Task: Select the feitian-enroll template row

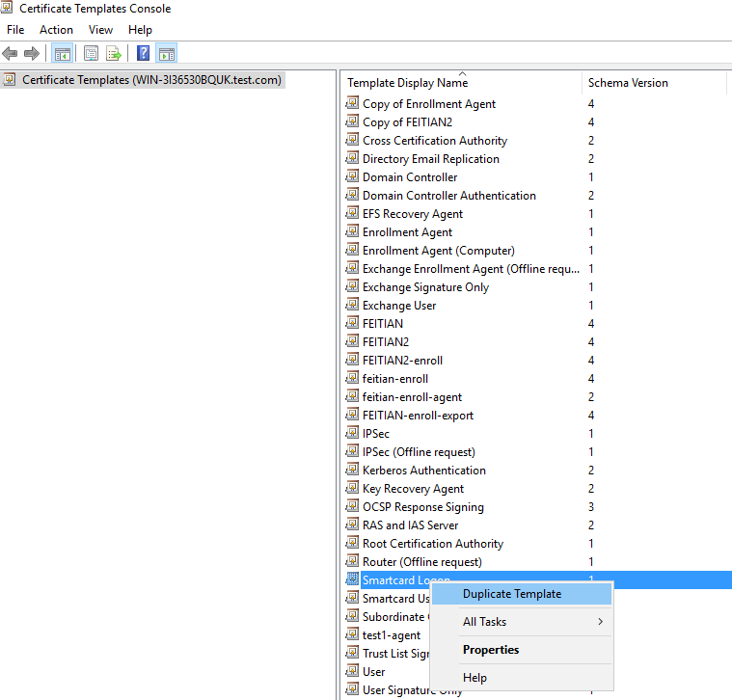Action: pyautogui.click(x=395, y=379)
